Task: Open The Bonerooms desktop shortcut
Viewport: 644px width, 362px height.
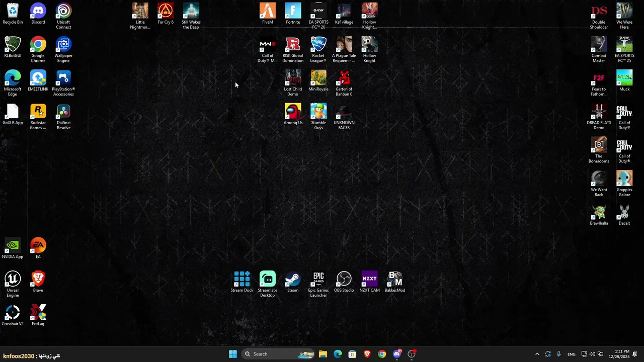Action: (599, 151)
